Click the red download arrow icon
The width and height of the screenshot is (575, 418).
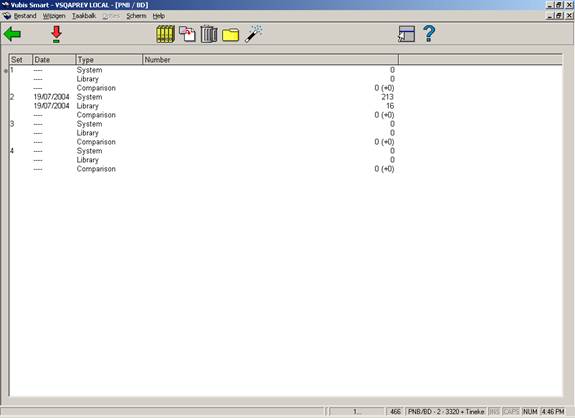pyautogui.click(x=56, y=34)
